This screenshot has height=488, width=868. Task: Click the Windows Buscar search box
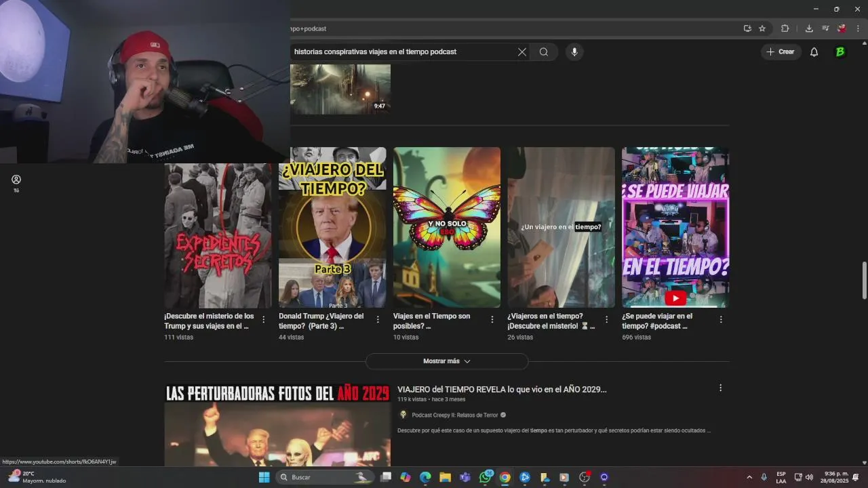coord(326,477)
